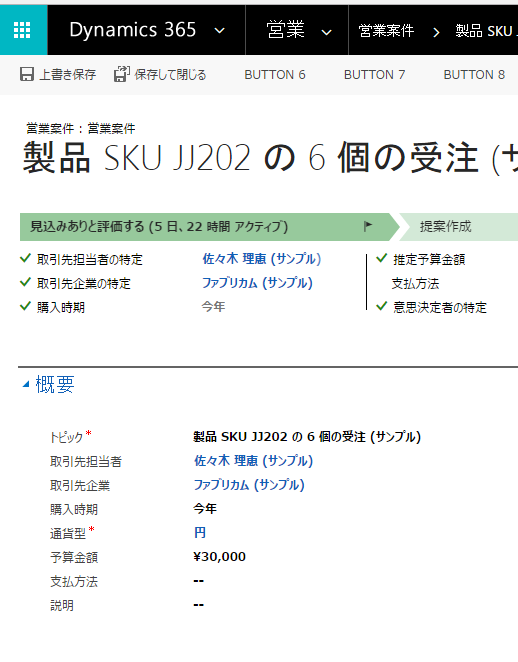Click 支払方法 step in process flow
The height and width of the screenshot is (662, 518).
pyautogui.click(x=415, y=283)
